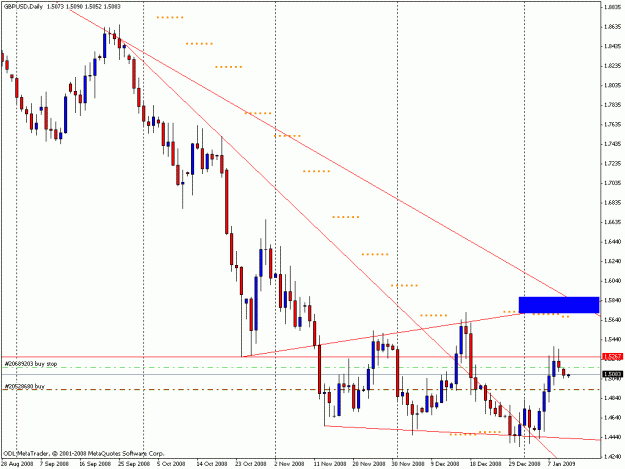This screenshot has height=469, width=625.
Task: Click the '18 Dec 2008' date label
Action: [485, 464]
